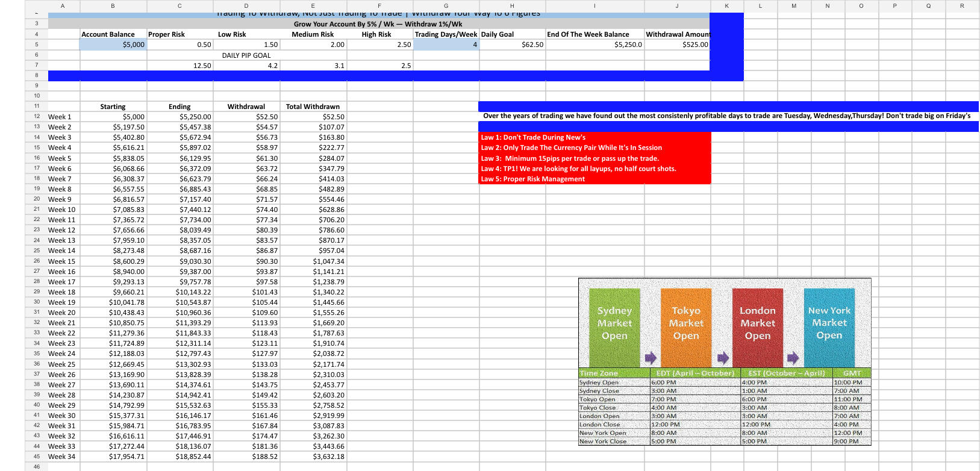Viewport: 980px width, 471px height.
Task: Click the Grow Your Account By 5% subtitle
Action: pos(378,24)
